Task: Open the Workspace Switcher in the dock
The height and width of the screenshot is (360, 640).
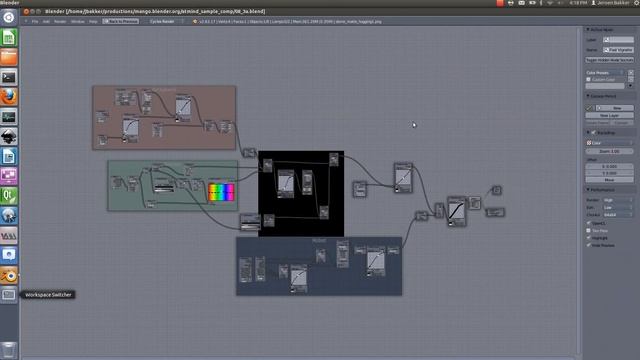Action: point(9,295)
